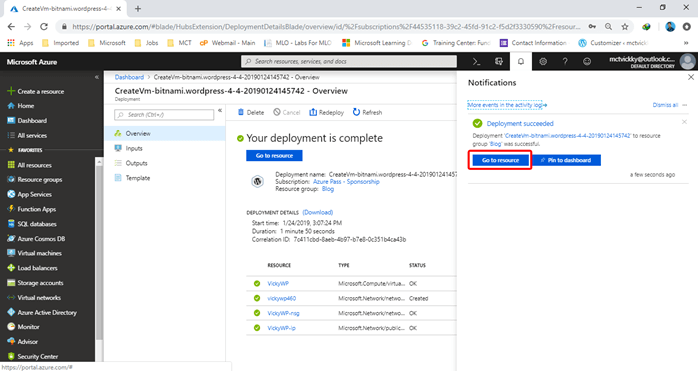Image resolution: width=698 pixels, height=371 pixels.
Task: Focus the Search resources, services, and docs box
Action: (349, 61)
